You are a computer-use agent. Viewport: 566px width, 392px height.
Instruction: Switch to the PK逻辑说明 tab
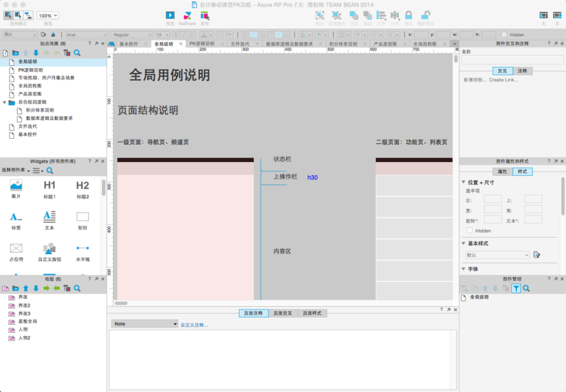point(202,44)
